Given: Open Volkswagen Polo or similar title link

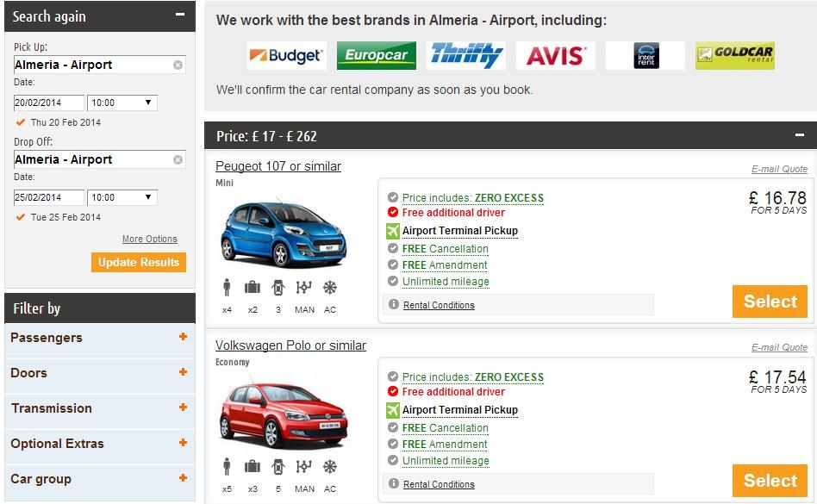Looking at the screenshot, I should 290,345.
